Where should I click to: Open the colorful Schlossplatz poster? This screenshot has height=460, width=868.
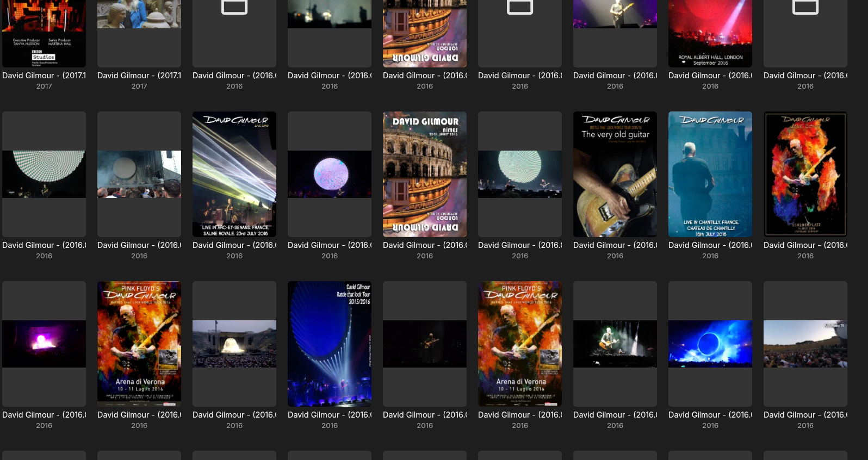[805, 174]
